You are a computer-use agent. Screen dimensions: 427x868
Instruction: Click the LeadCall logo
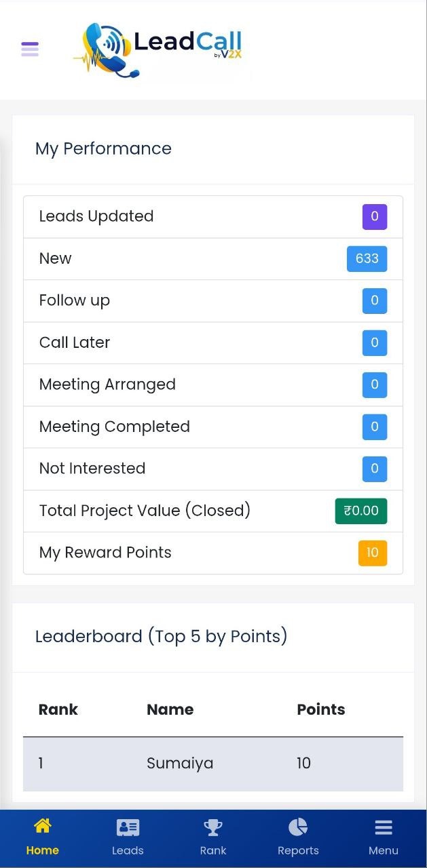(x=161, y=50)
